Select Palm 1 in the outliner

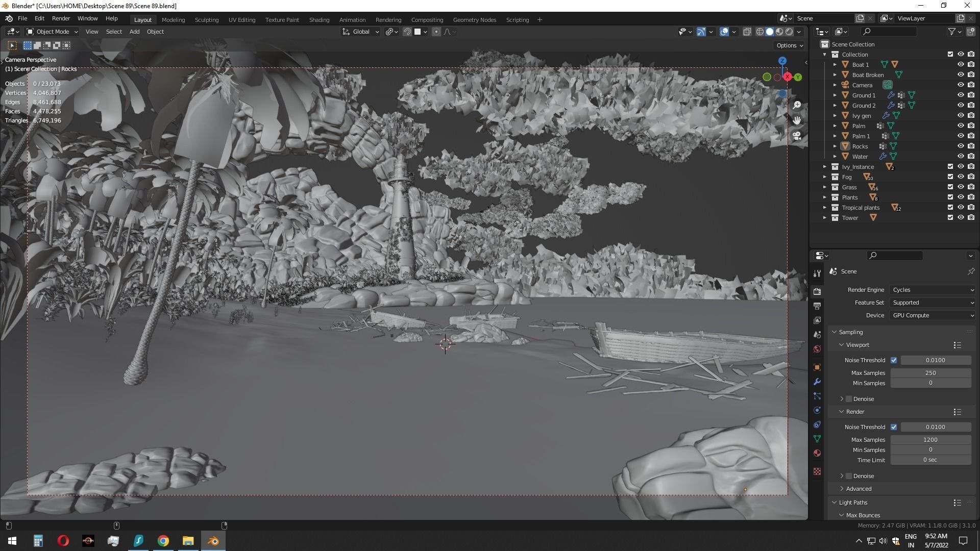point(861,136)
